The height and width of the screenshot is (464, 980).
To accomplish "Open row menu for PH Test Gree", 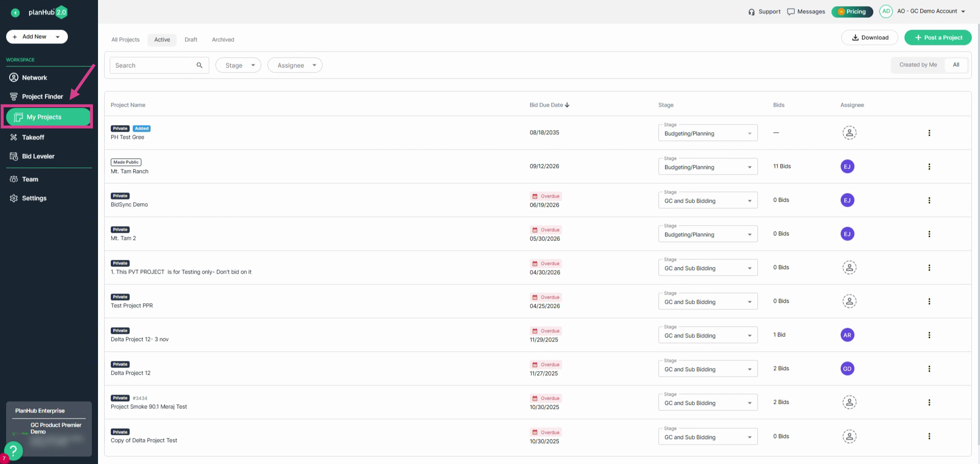I will click(929, 133).
